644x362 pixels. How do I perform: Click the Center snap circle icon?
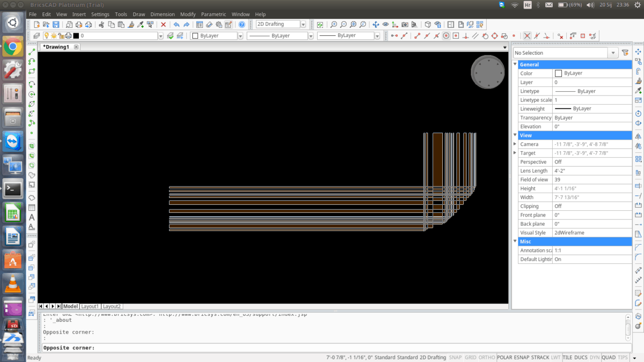coord(446,35)
